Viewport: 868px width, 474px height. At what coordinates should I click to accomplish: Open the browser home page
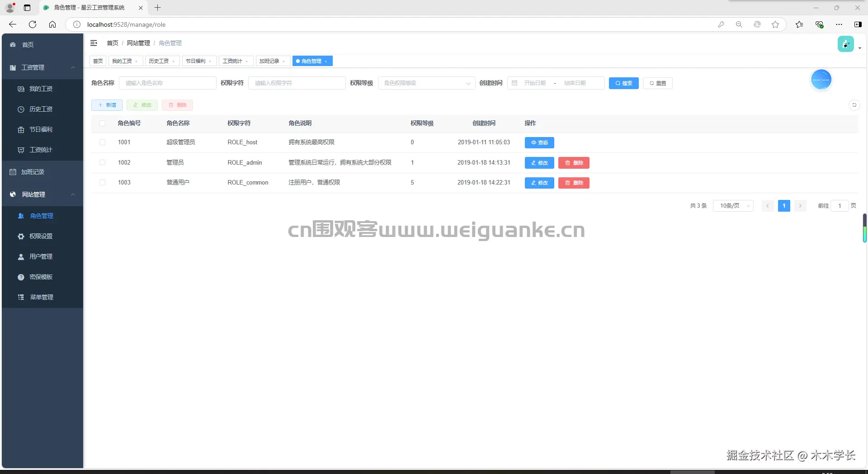pyautogui.click(x=52, y=24)
